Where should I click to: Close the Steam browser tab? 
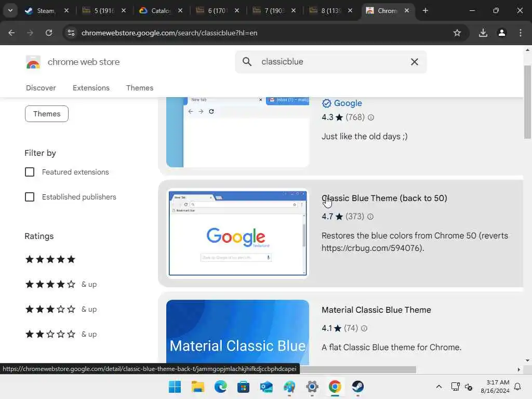pos(66,10)
